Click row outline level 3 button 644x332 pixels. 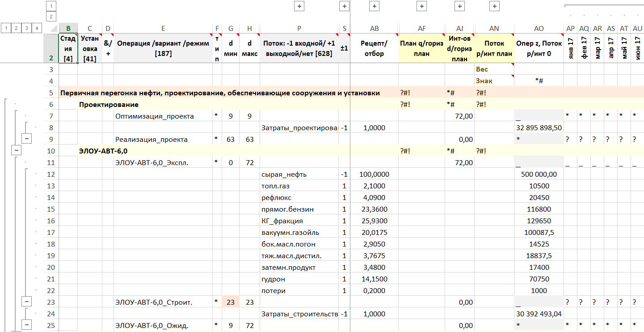27,29
